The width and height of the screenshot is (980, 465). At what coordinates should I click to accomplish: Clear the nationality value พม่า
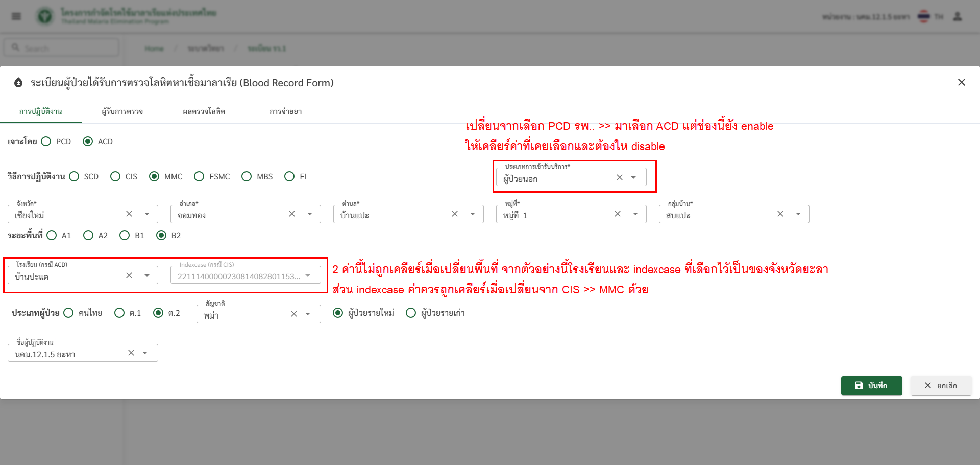point(294,314)
